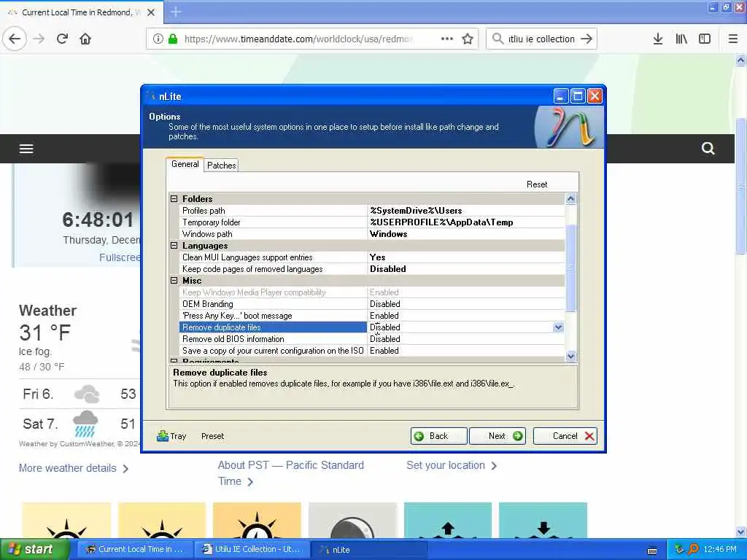This screenshot has width=747, height=560.
Task: Select Clean MUI Languages support entries
Action: click(371, 257)
